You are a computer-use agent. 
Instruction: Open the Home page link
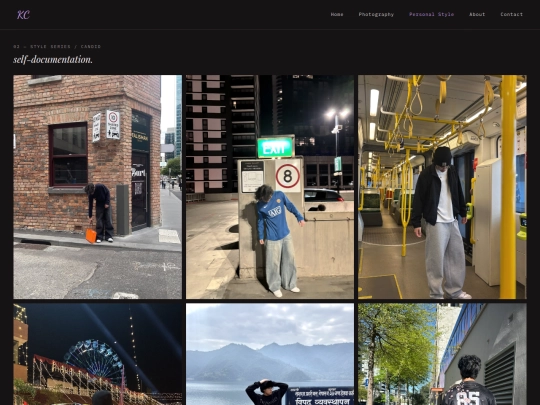tap(337, 14)
